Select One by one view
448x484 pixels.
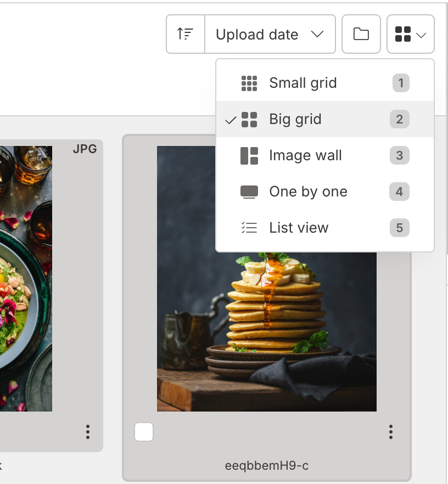click(308, 192)
